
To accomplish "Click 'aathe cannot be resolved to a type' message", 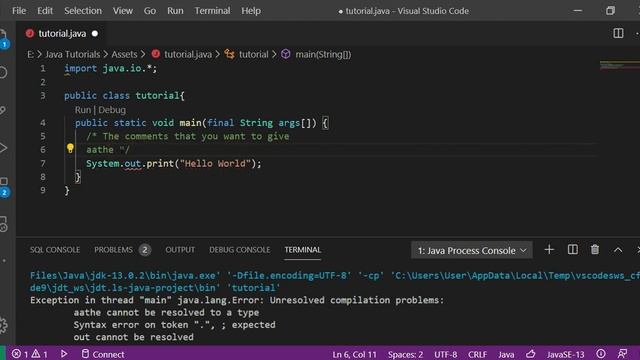I will click(x=166, y=313).
